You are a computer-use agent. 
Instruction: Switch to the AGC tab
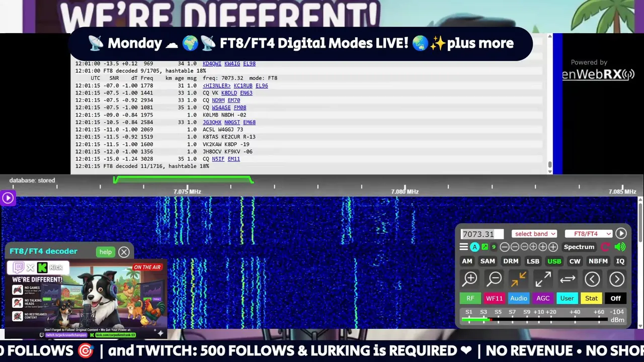click(x=543, y=298)
